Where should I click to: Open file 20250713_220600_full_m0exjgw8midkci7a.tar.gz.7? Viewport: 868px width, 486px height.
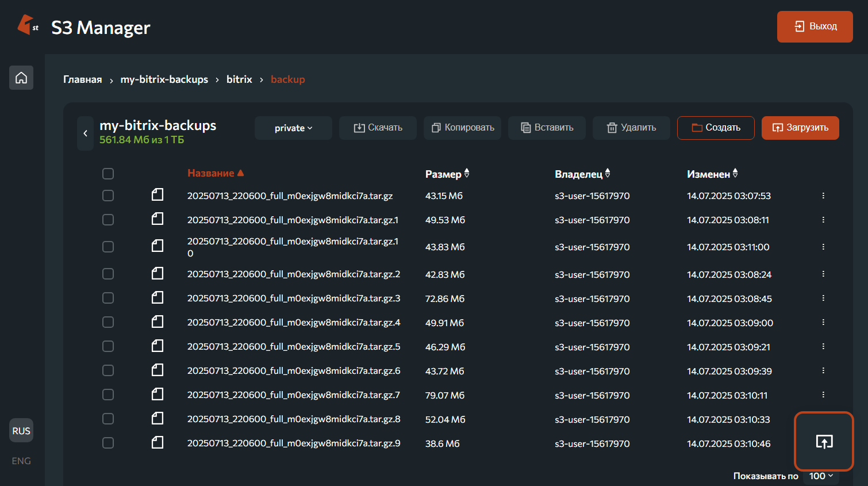(294, 395)
